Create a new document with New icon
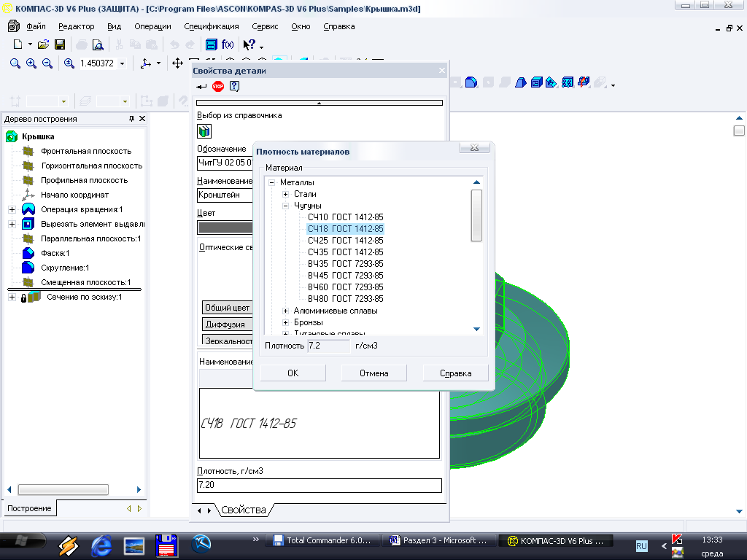This screenshot has width=747, height=560. pyautogui.click(x=18, y=44)
